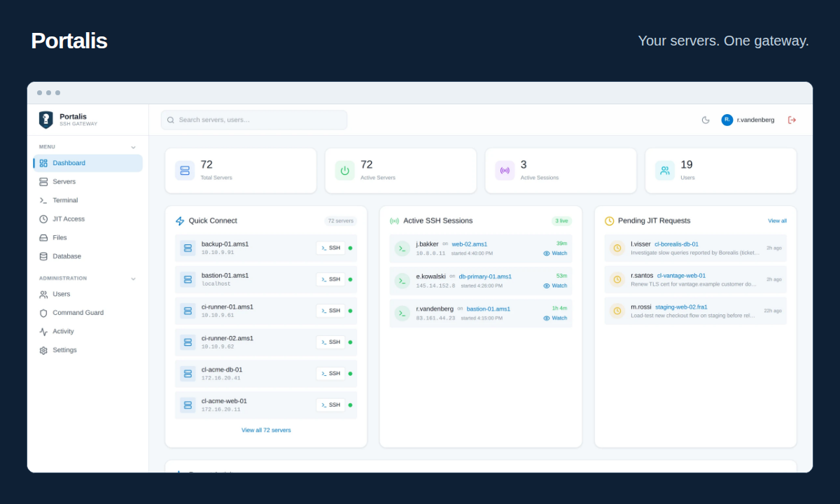Connect via SSH to ci-runner-02.ams1
Image resolution: width=840 pixels, height=504 pixels.
pos(330,342)
